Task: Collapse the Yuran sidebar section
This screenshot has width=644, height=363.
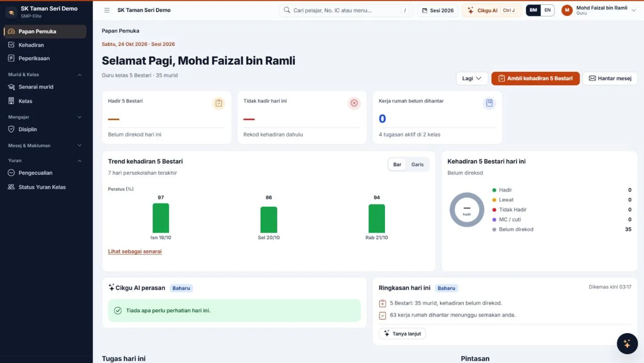Action: (45, 160)
